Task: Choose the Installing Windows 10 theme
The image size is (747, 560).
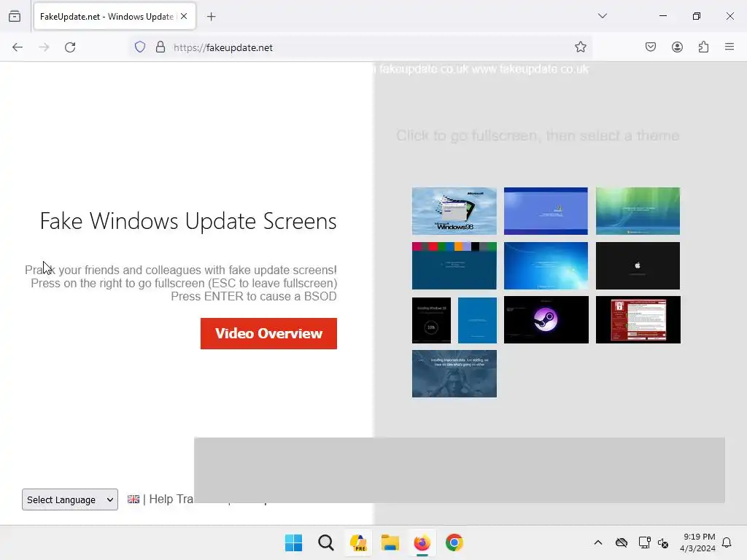Action: [x=431, y=320]
